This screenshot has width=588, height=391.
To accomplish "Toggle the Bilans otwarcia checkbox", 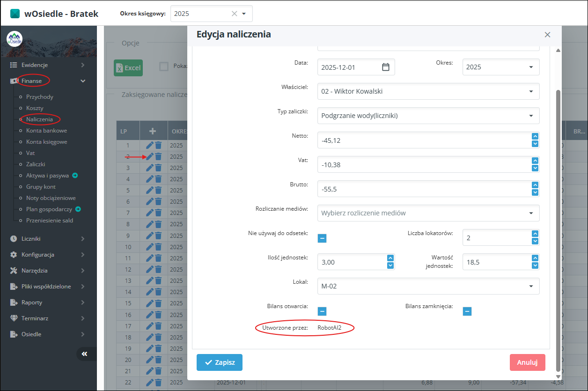I will 322,311.
